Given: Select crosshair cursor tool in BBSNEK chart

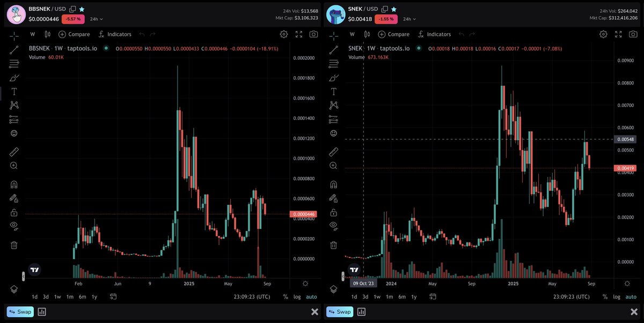Looking at the screenshot, I should 14,36.
